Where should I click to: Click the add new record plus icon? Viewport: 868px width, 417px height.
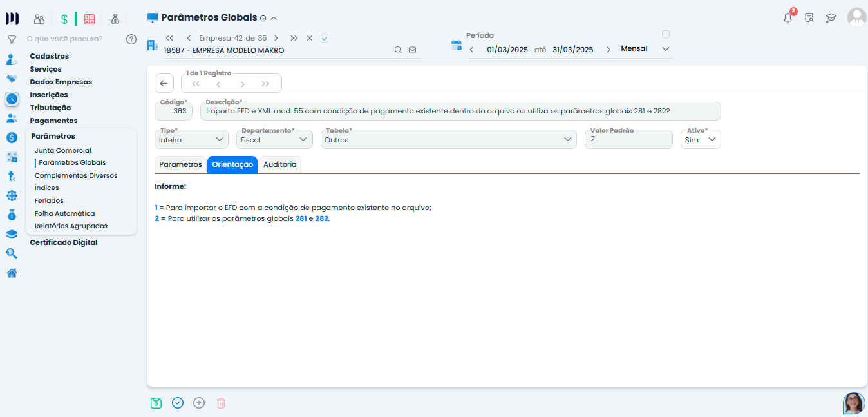pyautogui.click(x=199, y=403)
